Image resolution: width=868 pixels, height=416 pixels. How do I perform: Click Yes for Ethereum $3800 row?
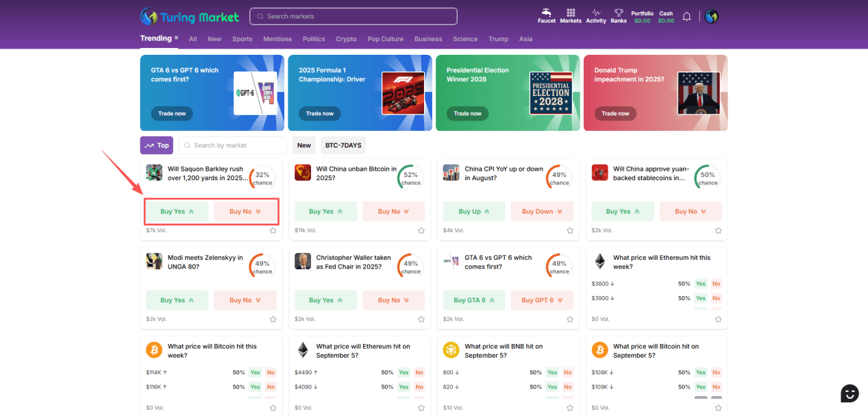click(x=701, y=284)
